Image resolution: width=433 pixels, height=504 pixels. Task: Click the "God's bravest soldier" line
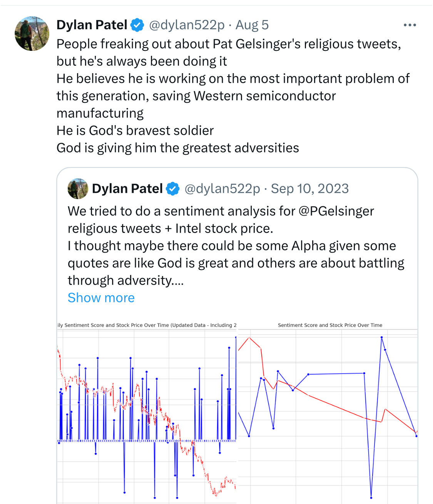tap(135, 131)
